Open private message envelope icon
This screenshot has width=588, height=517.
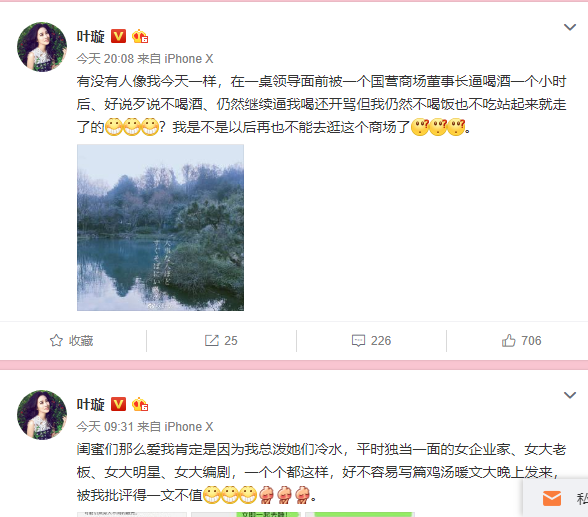(552, 499)
